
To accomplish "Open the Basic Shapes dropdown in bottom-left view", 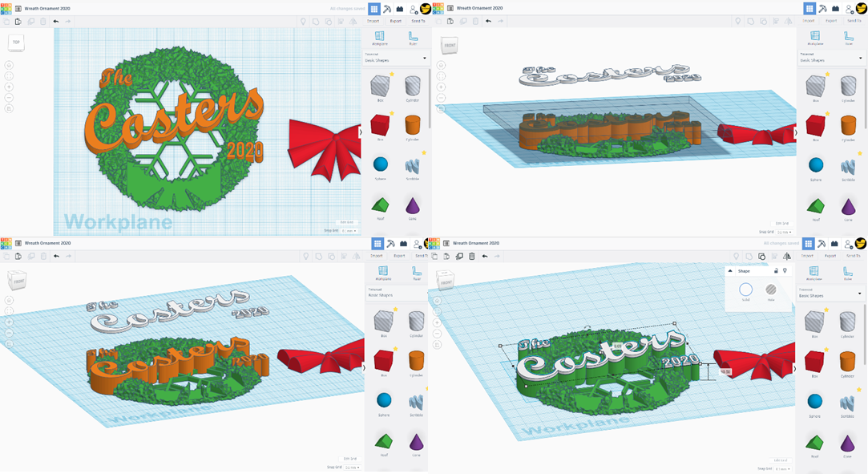I will pos(397,293).
